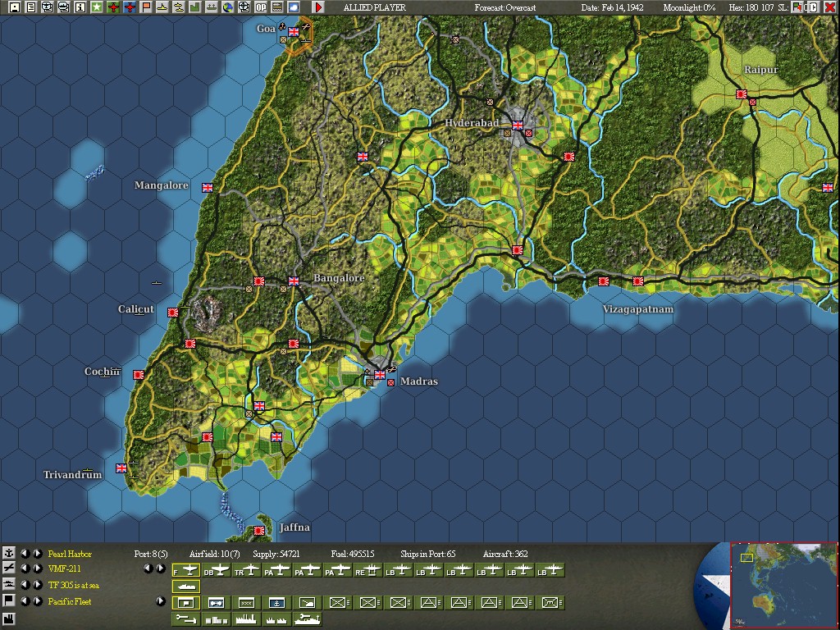The height and width of the screenshot is (630, 840).
Task: Select the RE recon aircraft unit icon
Action: pyautogui.click(x=368, y=571)
